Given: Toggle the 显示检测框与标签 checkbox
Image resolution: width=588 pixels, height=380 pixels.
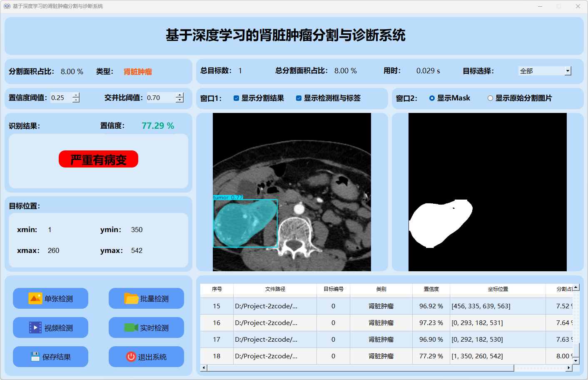Looking at the screenshot, I should pyautogui.click(x=299, y=98).
